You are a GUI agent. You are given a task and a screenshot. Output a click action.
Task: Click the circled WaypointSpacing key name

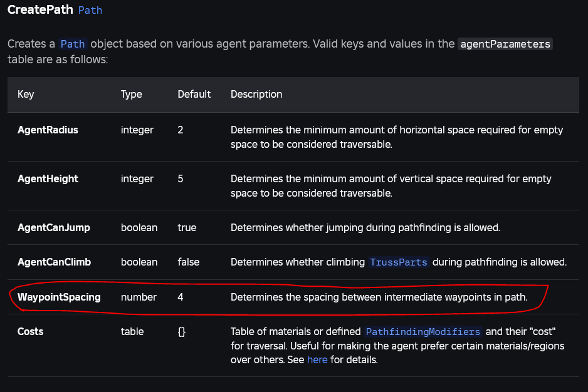tap(59, 297)
